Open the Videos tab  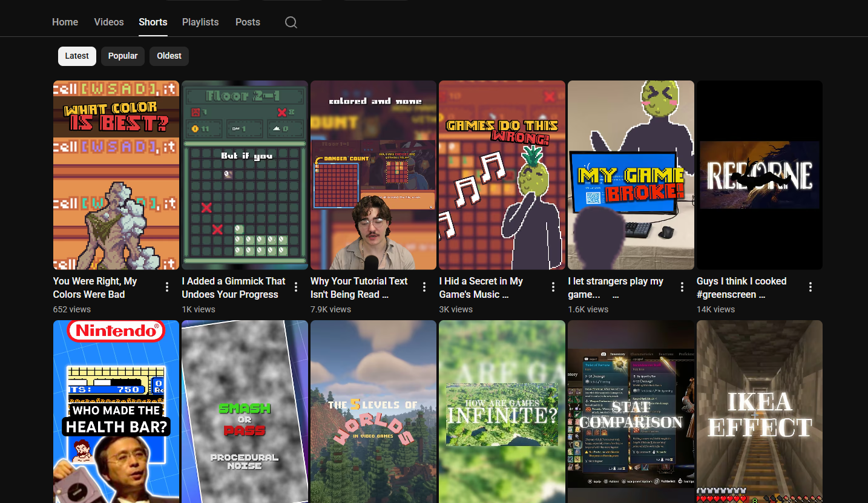click(109, 22)
